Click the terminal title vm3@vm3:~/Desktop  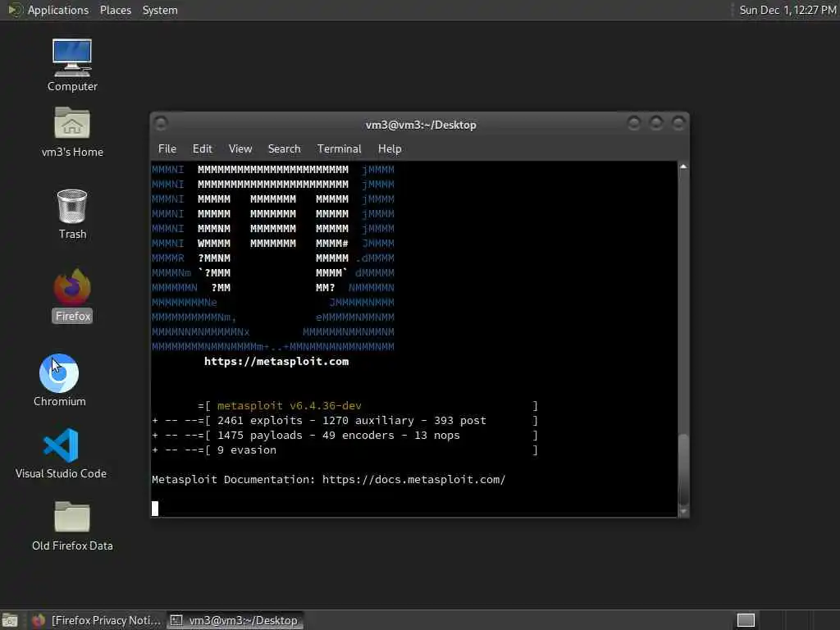click(421, 125)
